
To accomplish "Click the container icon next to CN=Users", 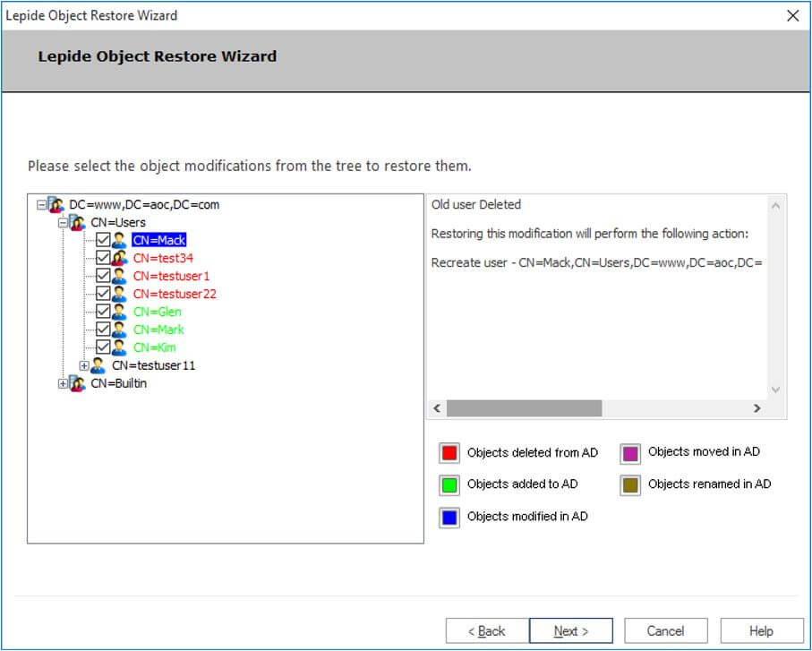I will click(x=77, y=223).
